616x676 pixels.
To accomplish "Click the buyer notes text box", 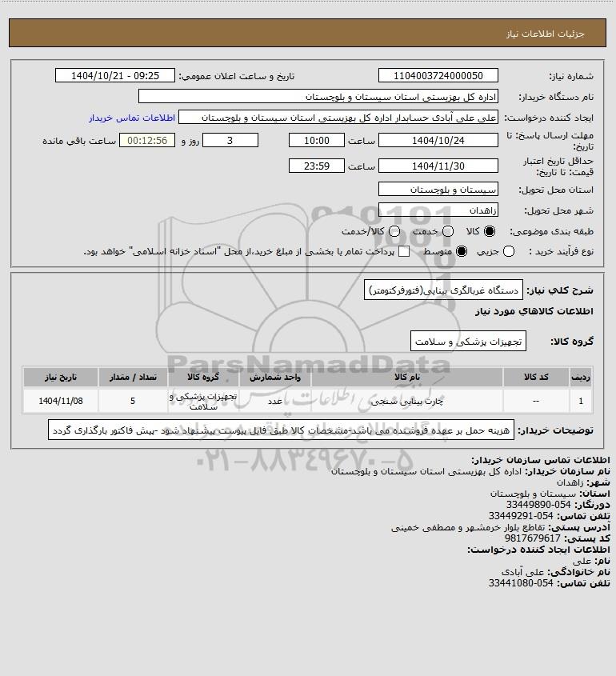I will pos(281,430).
